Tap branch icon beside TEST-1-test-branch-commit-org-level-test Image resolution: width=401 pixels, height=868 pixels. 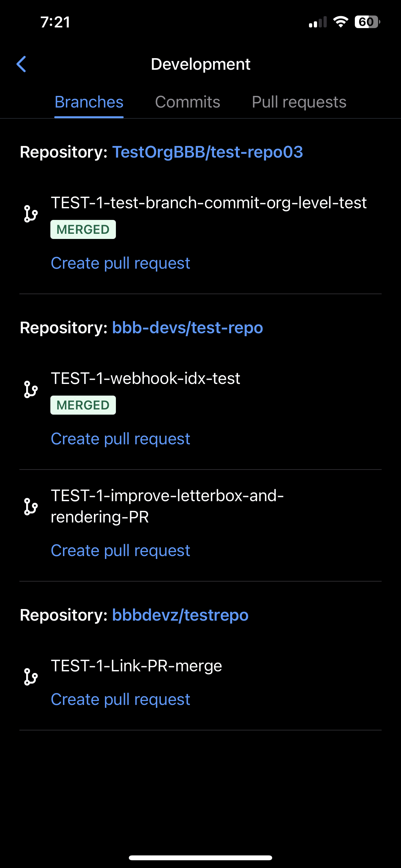click(x=31, y=214)
